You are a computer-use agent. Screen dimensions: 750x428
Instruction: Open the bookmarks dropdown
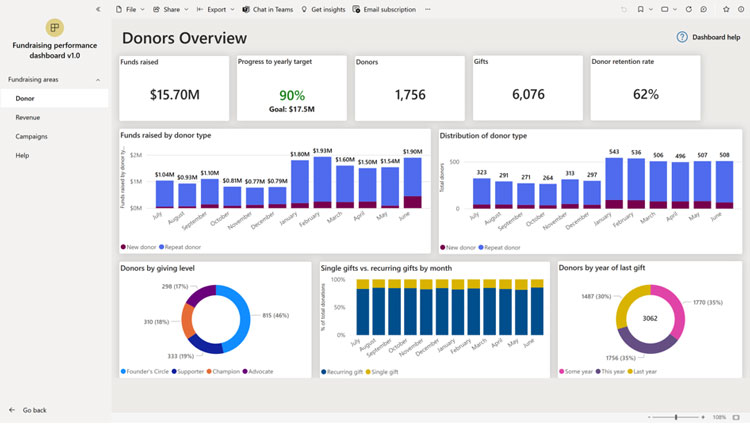coord(644,9)
